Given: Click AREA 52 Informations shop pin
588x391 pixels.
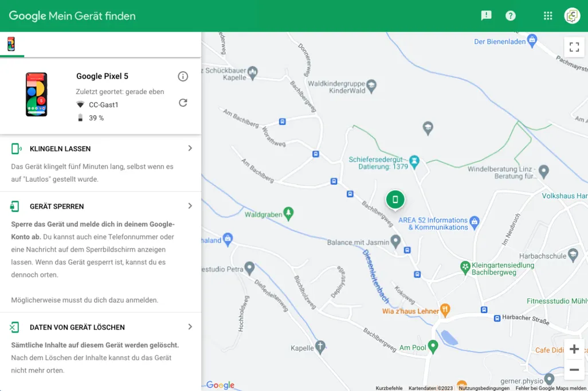Looking at the screenshot, I should [x=475, y=222].
